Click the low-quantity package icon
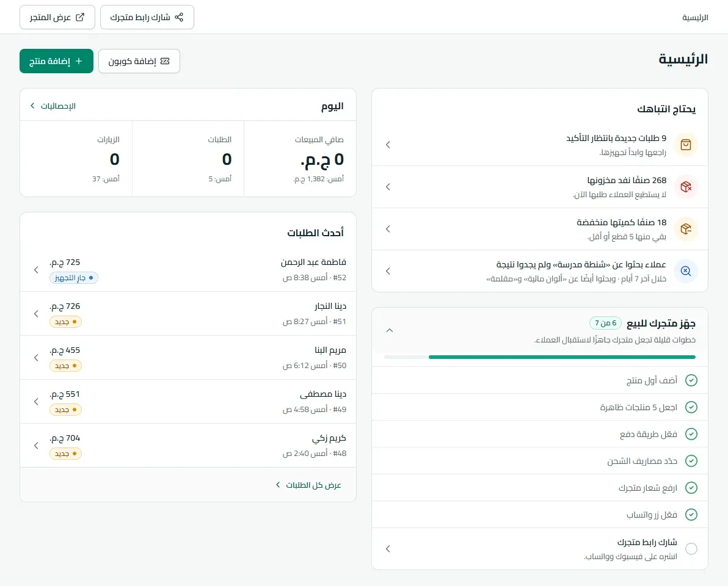728x586 pixels. pos(686,229)
